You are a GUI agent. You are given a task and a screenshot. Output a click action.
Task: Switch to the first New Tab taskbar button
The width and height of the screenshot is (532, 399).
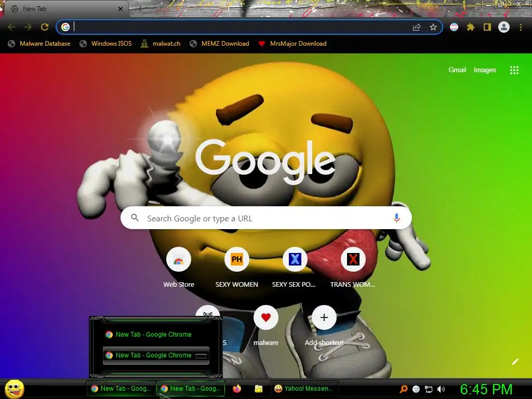coord(121,389)
